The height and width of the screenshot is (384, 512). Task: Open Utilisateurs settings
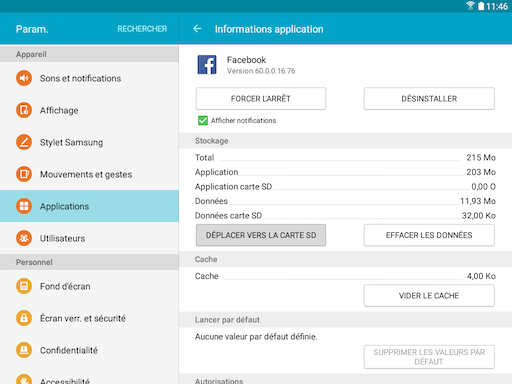pyautogui.click(x=89, y=238)
